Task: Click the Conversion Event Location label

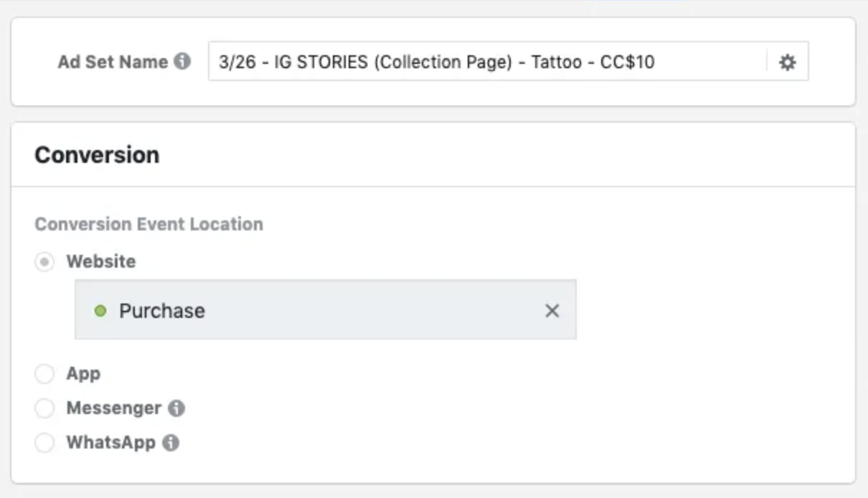Action: click(148, 224)
